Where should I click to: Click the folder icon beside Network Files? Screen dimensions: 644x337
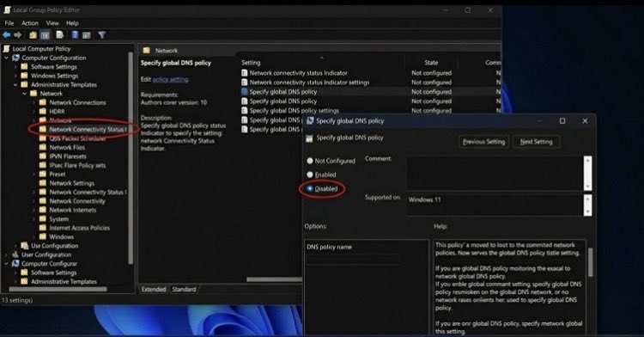pyautogui.click(x=43, y=147)
